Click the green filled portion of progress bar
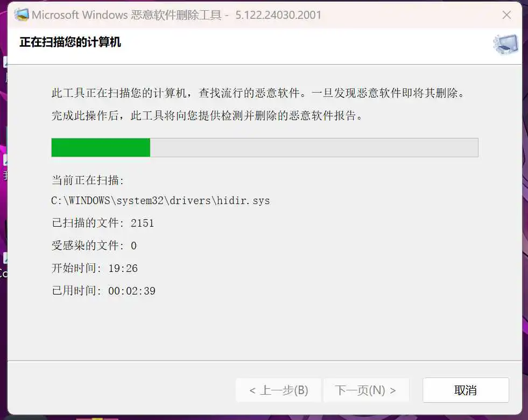The width and height of the screenshot is (528, 420). pos(101,148)
